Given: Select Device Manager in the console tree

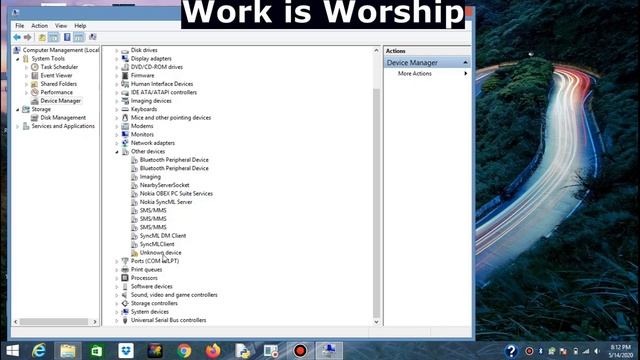Looking at the screenshot, I should tap(60, 101).
